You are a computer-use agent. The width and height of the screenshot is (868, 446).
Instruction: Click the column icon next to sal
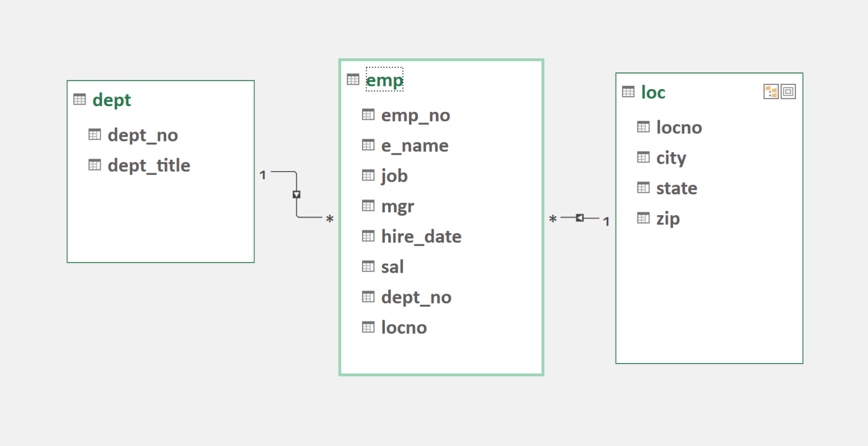[x=368, y=266]
